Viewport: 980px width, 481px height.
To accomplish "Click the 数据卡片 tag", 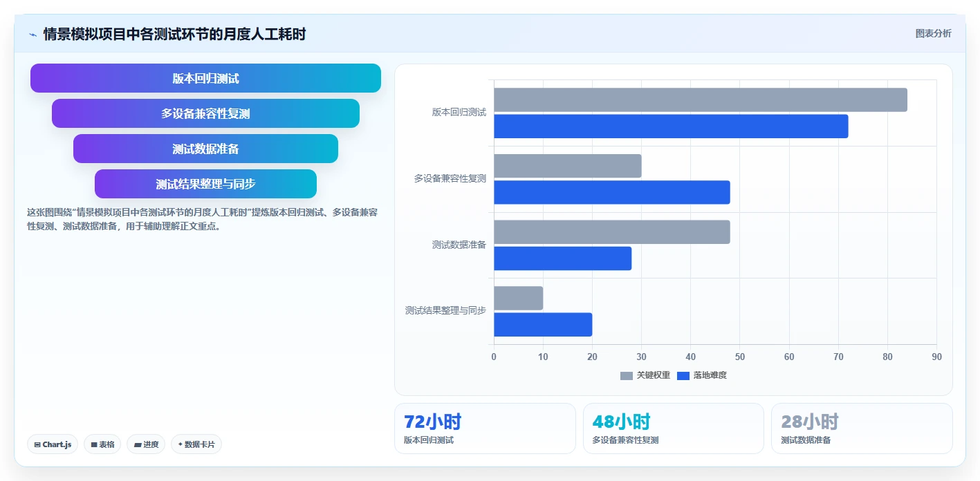I will [x=196, y=444].
